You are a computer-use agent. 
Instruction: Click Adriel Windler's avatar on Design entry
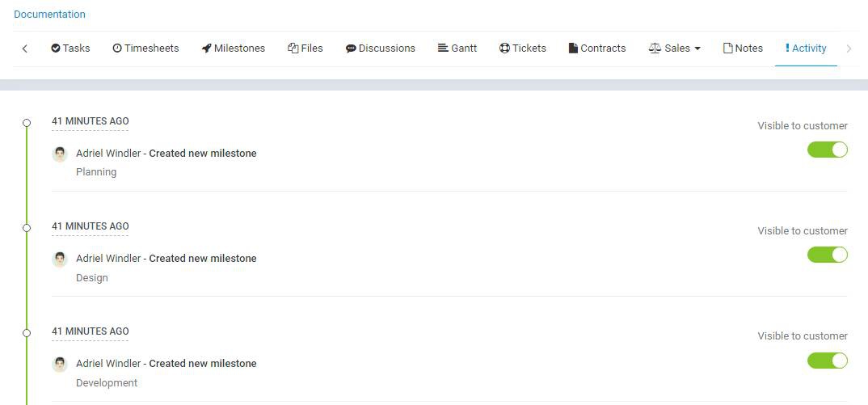point(60,259)
